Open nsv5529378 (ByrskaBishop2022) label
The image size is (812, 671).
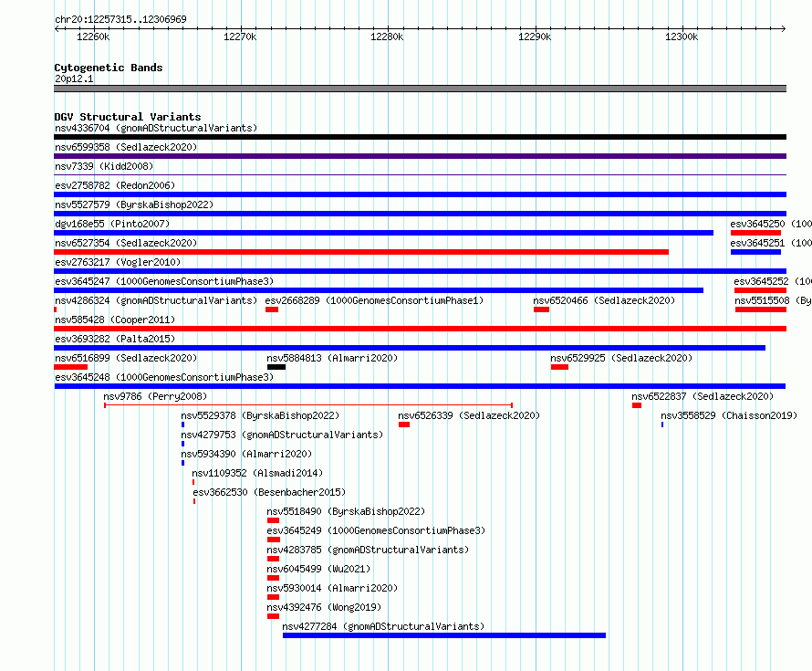(x=260, y=415)
